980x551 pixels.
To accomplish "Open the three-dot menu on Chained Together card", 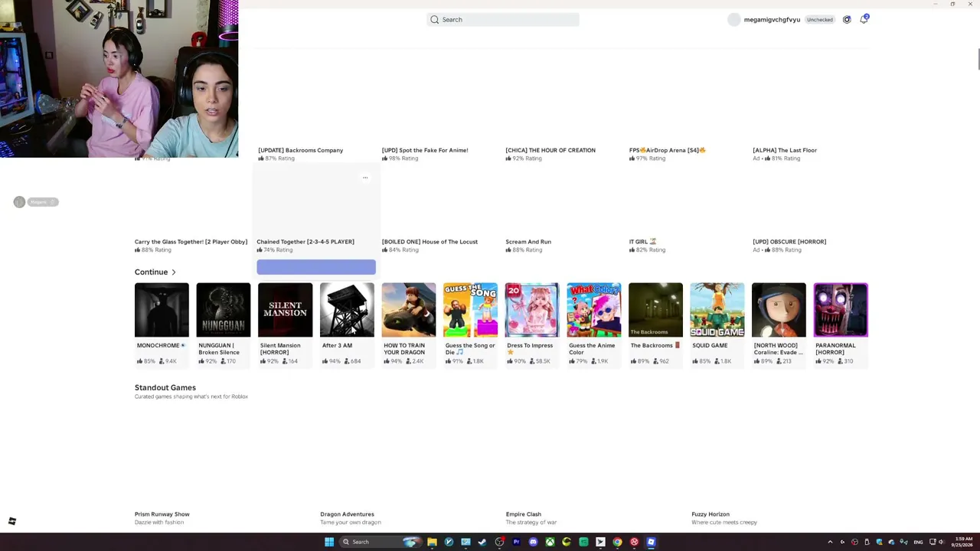I will [x=365, y=178].
